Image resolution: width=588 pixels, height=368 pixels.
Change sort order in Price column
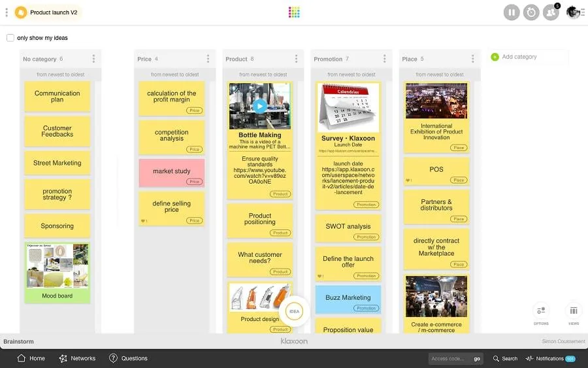[174, 75]
